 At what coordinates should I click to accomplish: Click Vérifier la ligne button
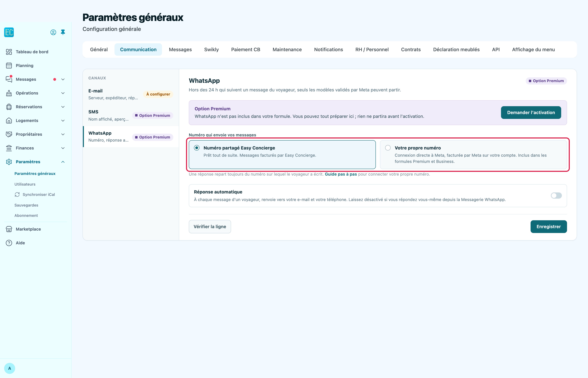pyautogui.click(x=210, y=227)
